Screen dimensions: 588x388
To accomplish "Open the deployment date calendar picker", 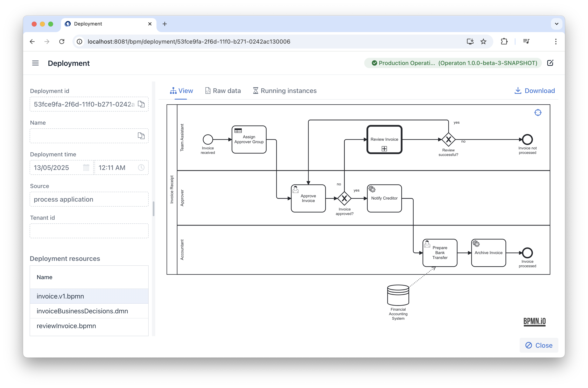I will click(x=86, y=167).
